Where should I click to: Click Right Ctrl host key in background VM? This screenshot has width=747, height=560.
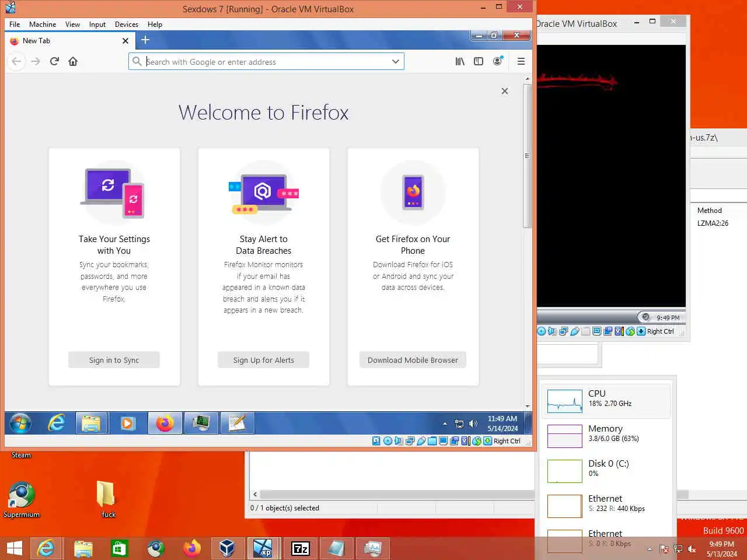660,331
